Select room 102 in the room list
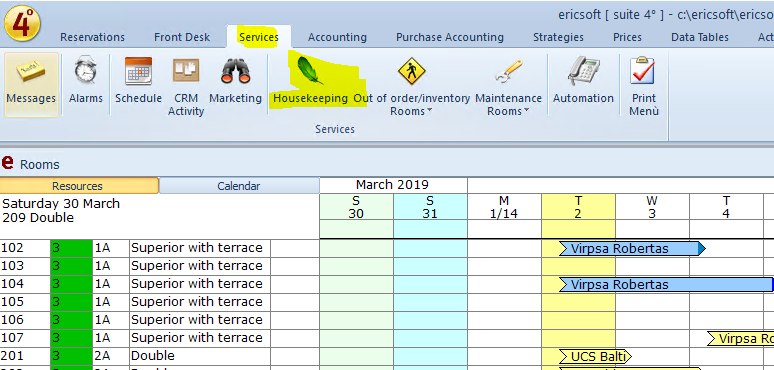The image size is (774, 370). click(25, 248)
